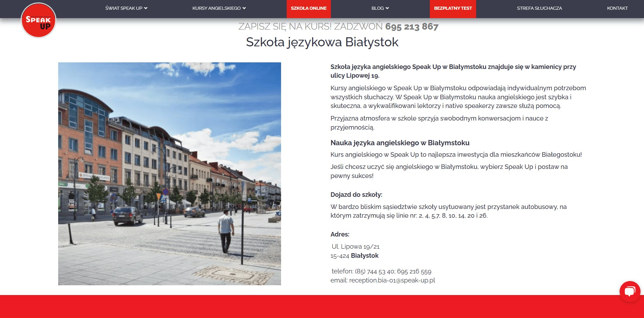Select STREFA SŁUCHACZA from the navigation

(539, 8)
